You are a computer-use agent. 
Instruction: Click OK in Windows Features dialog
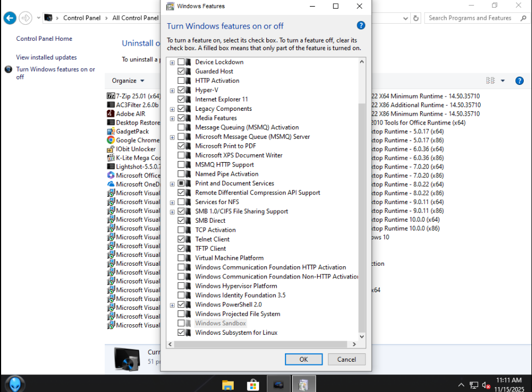pyautogui.click(x=304, y=359)
